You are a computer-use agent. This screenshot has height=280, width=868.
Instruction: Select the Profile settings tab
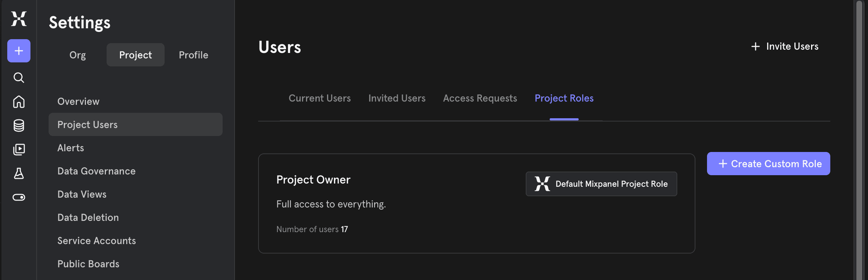click(193, 55)
